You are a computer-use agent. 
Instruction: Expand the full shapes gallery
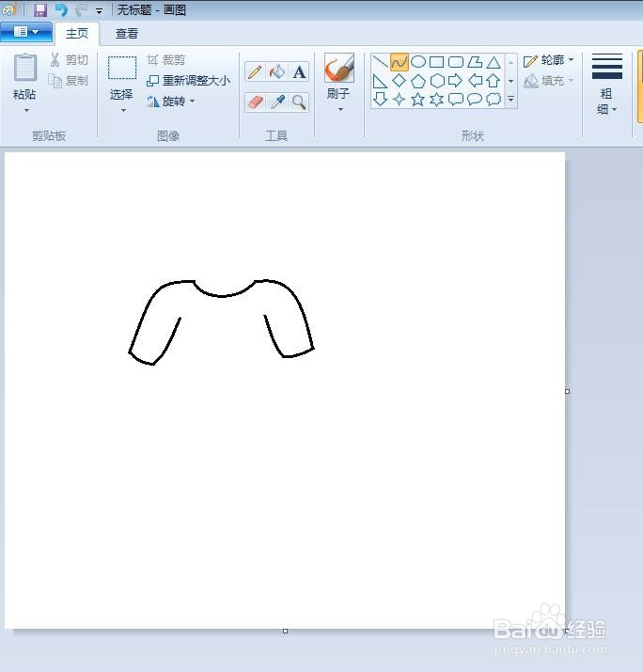click(x=511, y=99)
